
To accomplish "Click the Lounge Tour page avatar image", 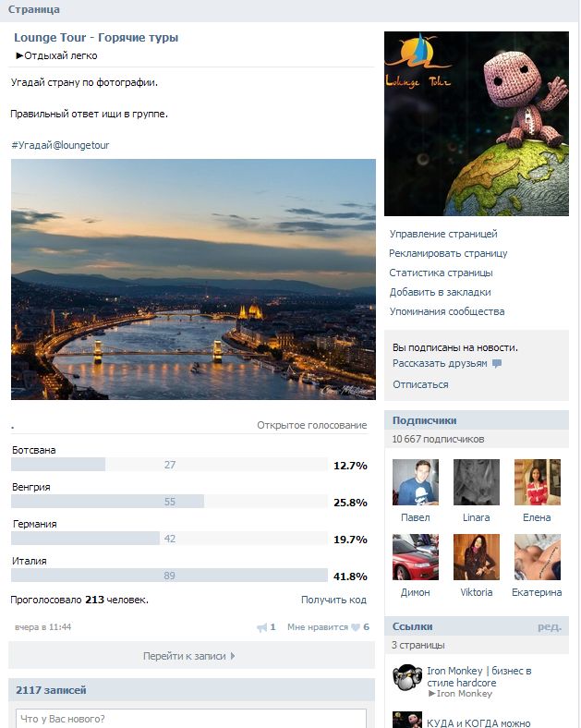I will 476,124.
